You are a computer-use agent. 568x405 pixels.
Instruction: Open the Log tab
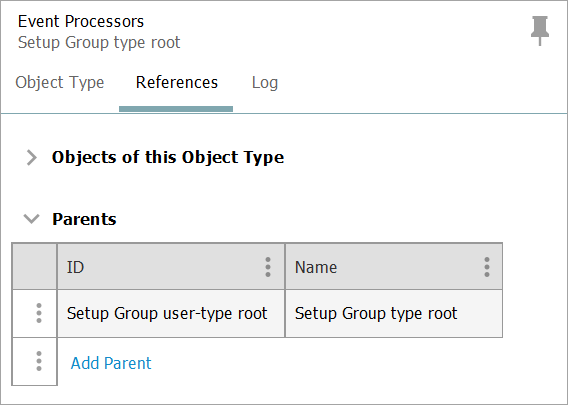[x=265, y=83]
